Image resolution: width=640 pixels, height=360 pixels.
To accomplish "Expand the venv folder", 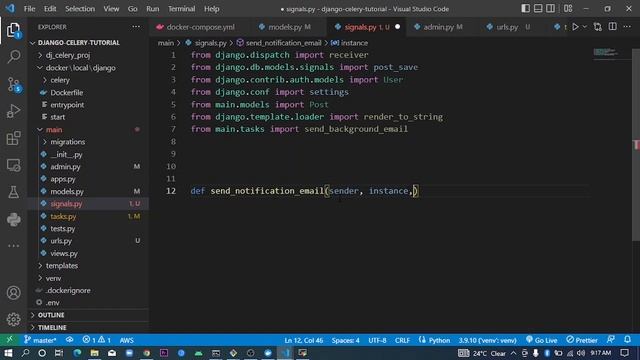I will [53, 278].
